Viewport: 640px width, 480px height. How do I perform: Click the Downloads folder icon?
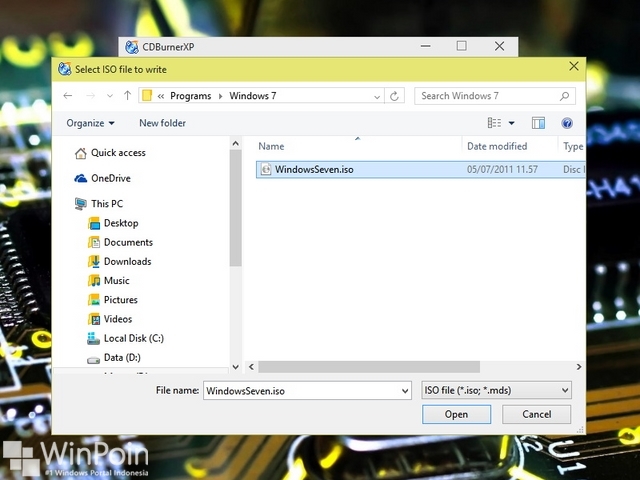click(x=94, y=261)
